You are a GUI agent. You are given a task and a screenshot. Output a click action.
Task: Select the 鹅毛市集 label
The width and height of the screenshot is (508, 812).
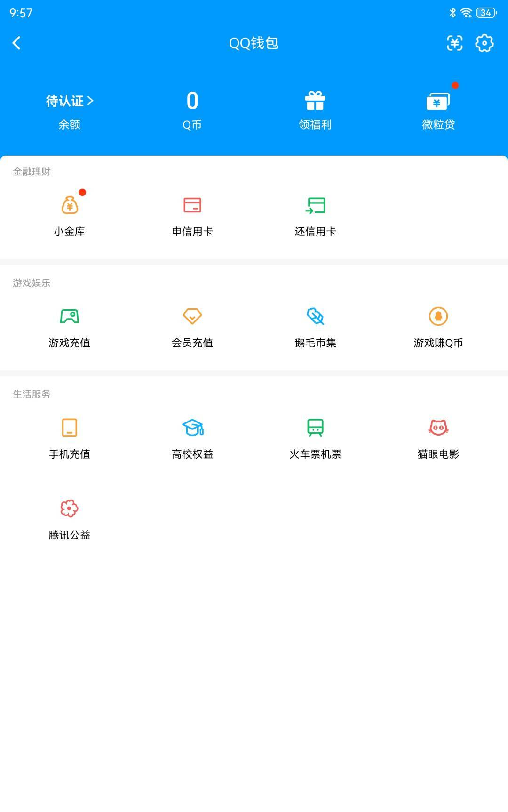pos(315,343)
